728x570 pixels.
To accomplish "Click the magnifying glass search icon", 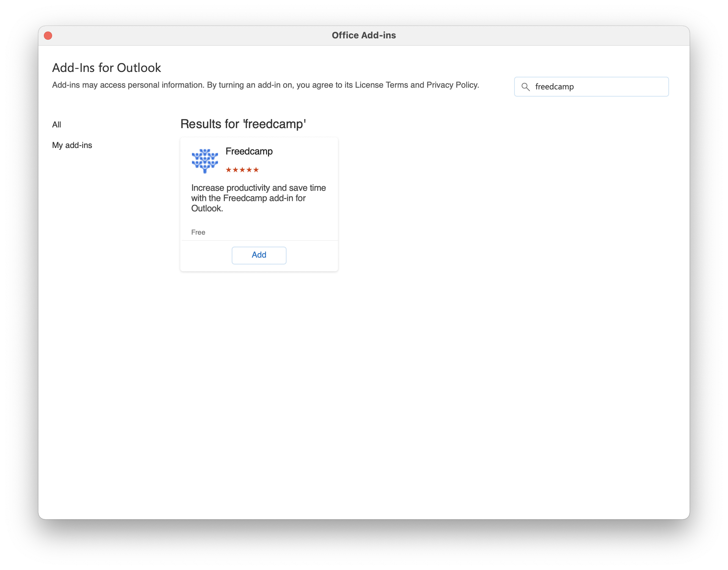I will (x=525, y=87).
